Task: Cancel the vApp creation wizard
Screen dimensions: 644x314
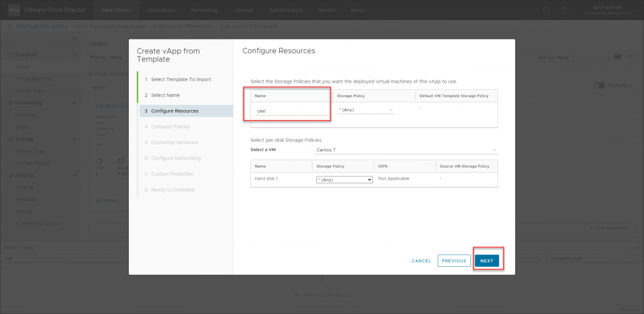Action: point(421,261)
